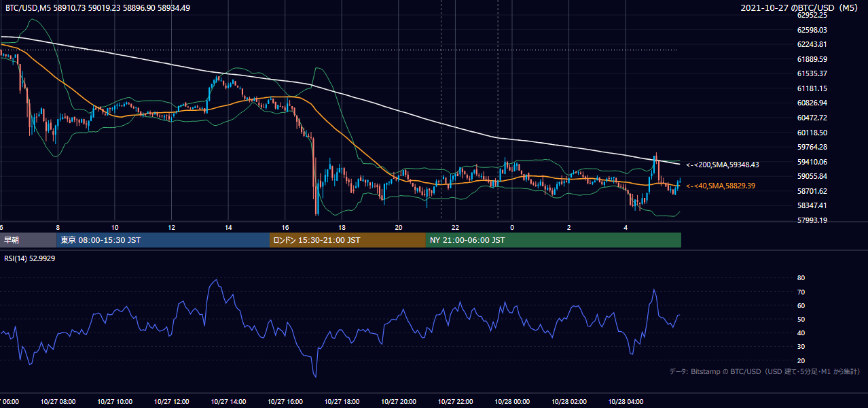Screen dimensions: 868x408
Task: Choose the 10/27 20:00 bottom time label
Action: pyautogui.click(x=398, y=402)
